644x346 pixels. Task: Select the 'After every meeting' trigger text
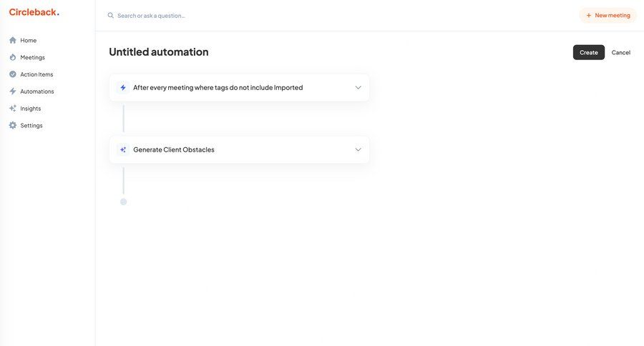pos(218,88)
